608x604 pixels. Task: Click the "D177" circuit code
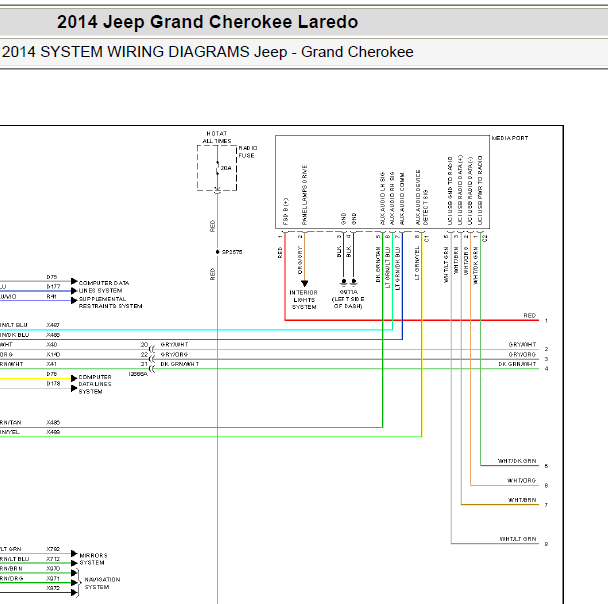(54, 286)
